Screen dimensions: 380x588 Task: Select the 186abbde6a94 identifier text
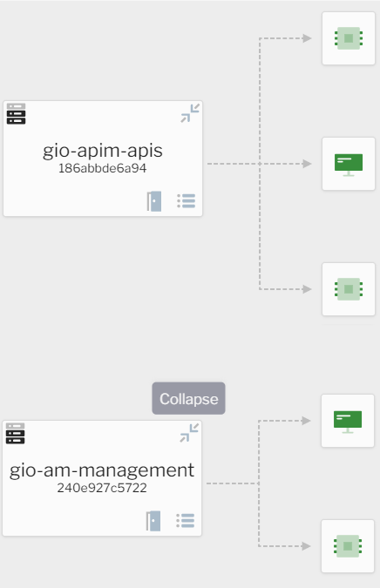[103, 168]
